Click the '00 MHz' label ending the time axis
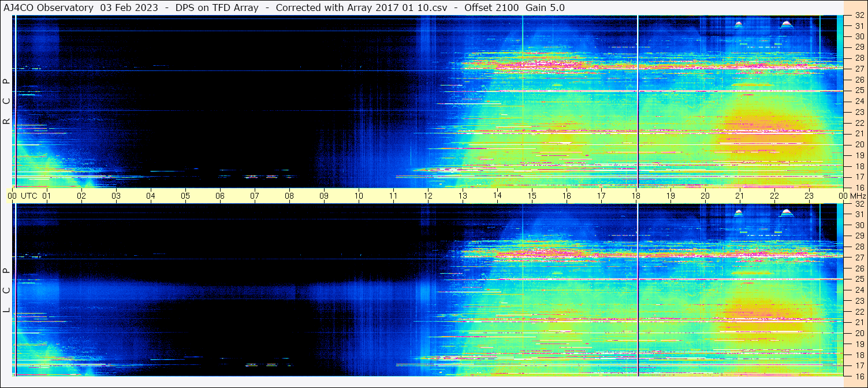The image size is (868, 388). coord(852,196)
